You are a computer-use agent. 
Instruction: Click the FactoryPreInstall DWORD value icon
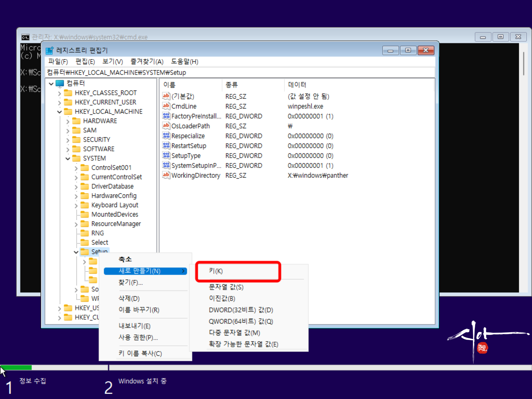click(166, 116)
